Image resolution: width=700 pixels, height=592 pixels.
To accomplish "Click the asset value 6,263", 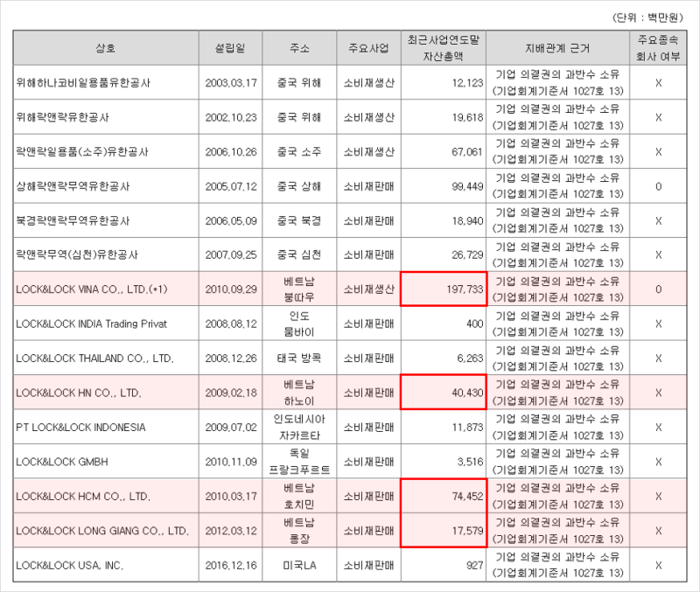I will coord(470,359).
